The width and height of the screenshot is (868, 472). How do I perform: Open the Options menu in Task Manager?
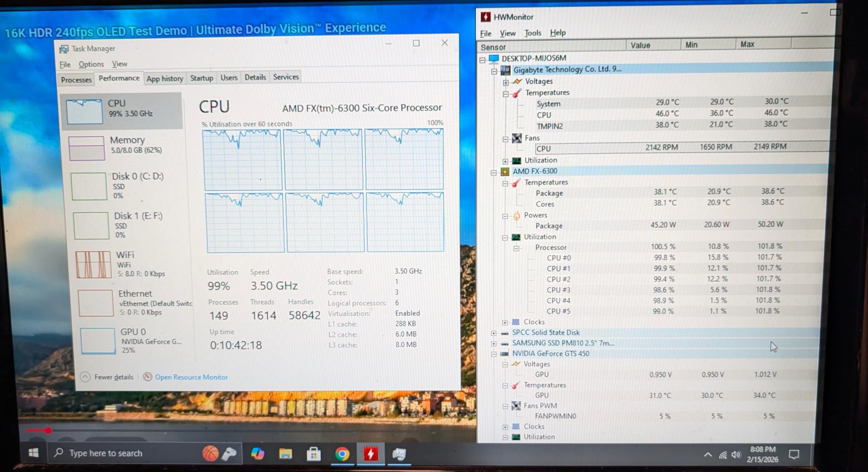point(91,64)
